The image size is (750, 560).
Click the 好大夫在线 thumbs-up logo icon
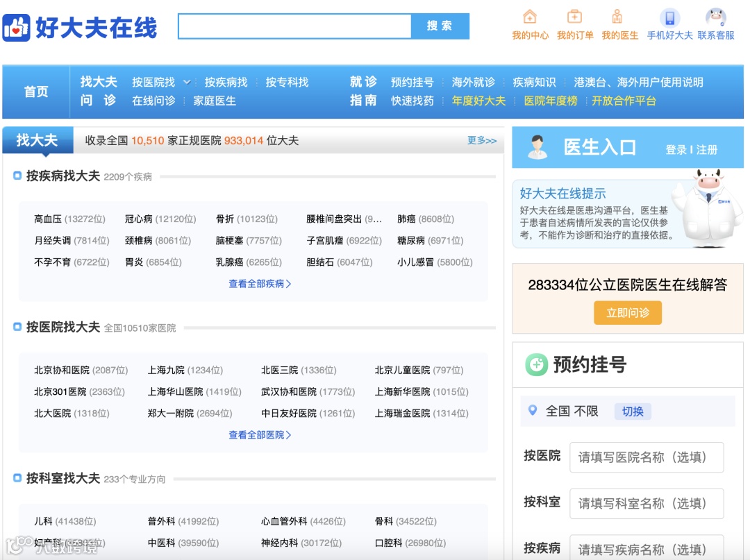pyautogui.click(x=16, y=28)
